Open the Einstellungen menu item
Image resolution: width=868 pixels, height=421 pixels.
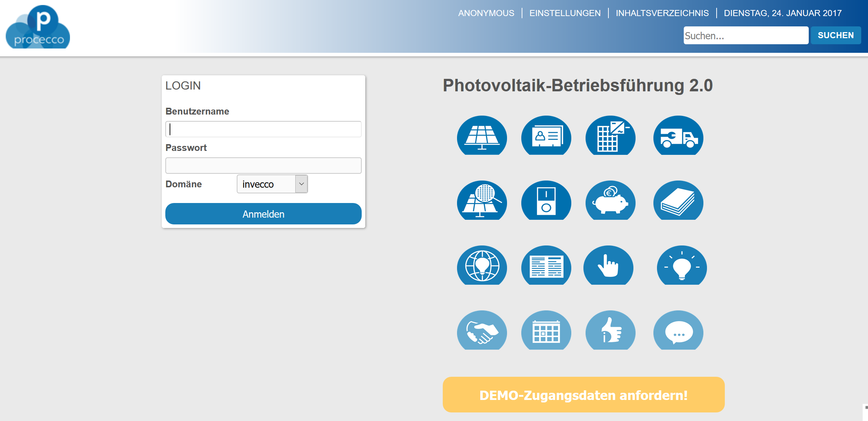(565, 13)
